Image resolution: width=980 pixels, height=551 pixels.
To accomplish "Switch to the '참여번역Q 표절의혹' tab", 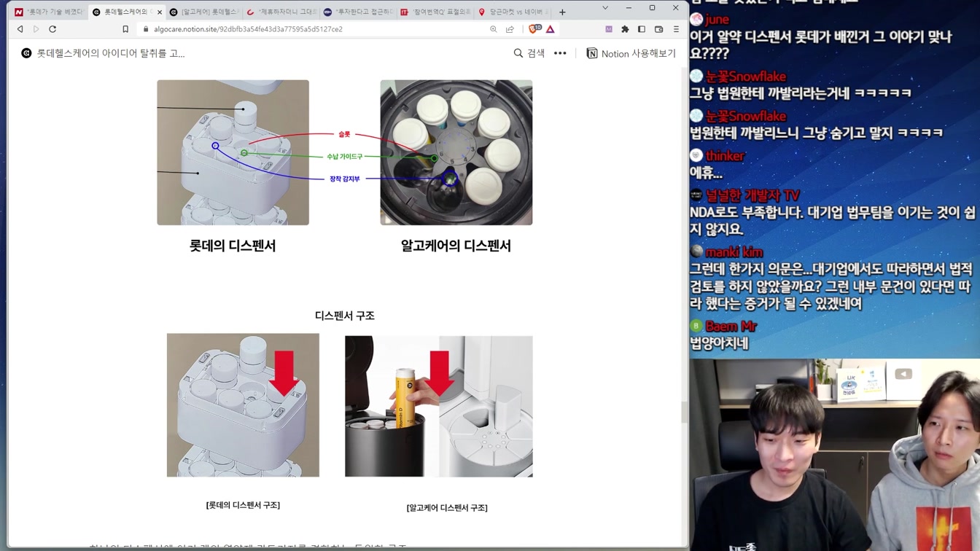I will (x=435, y=12).
